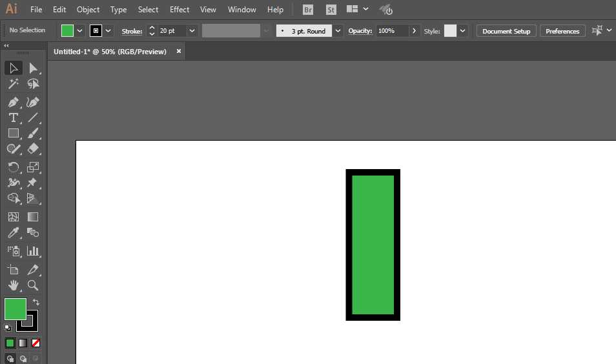
Task: Open the 3 pt. Round brush dropdown
Action: (x=338, y=31)
